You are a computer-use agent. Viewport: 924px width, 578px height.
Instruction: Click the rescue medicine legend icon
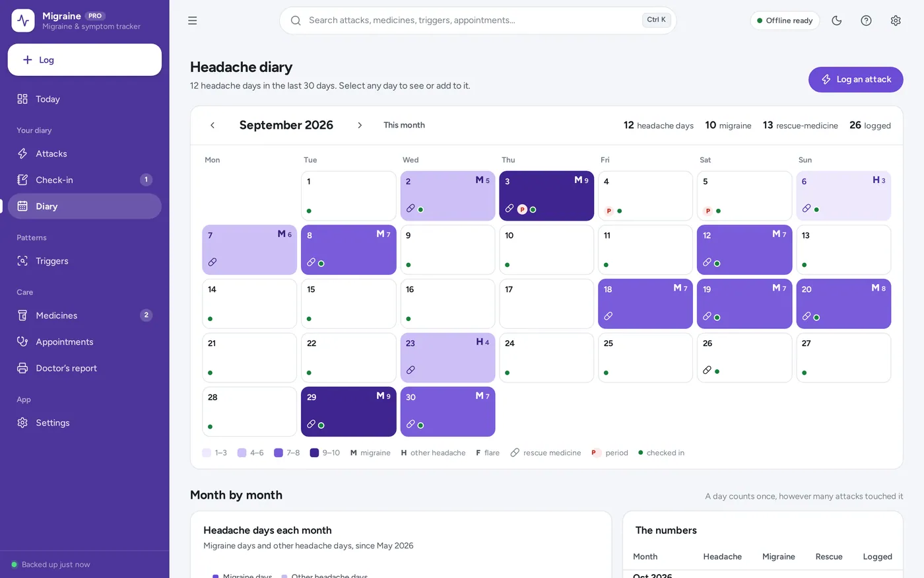point(515,453)
